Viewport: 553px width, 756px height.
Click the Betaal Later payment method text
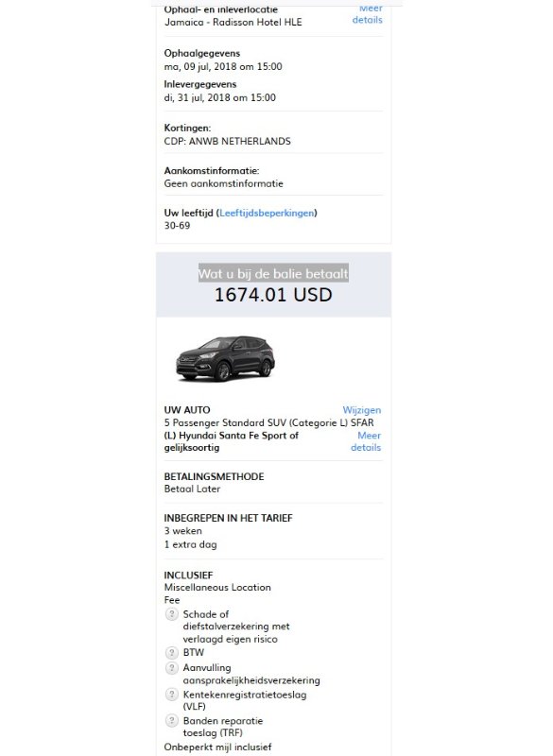192,489
